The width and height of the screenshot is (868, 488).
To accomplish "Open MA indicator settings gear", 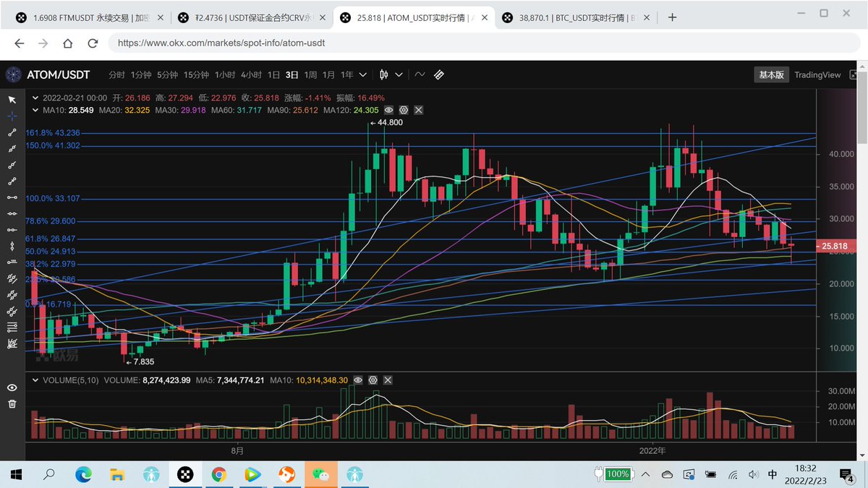I will pyautogui.click(x=404, y=110).
